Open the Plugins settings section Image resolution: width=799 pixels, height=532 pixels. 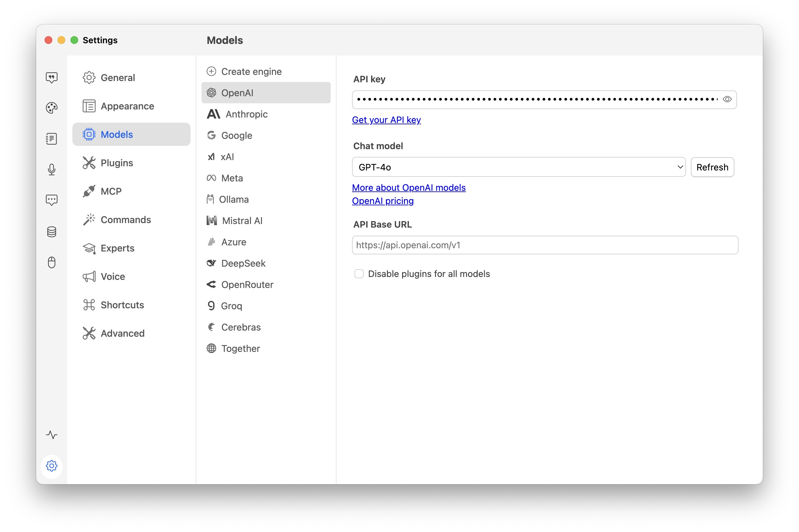pos(117,163)
